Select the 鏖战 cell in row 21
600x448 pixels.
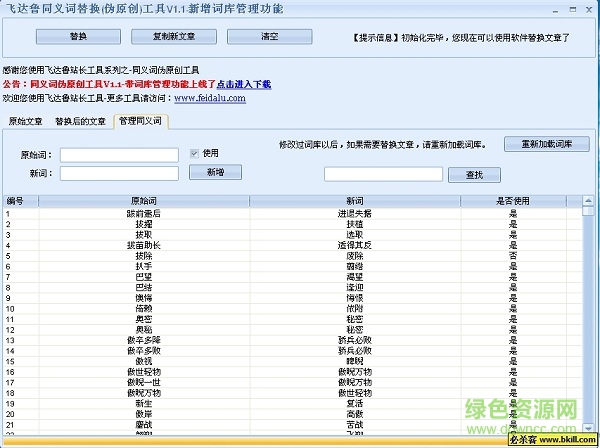click(x=144, y=424)
